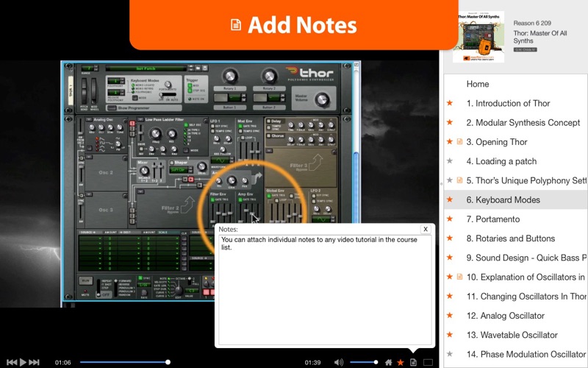Click star icon beside Sound Design lesson

450,258
